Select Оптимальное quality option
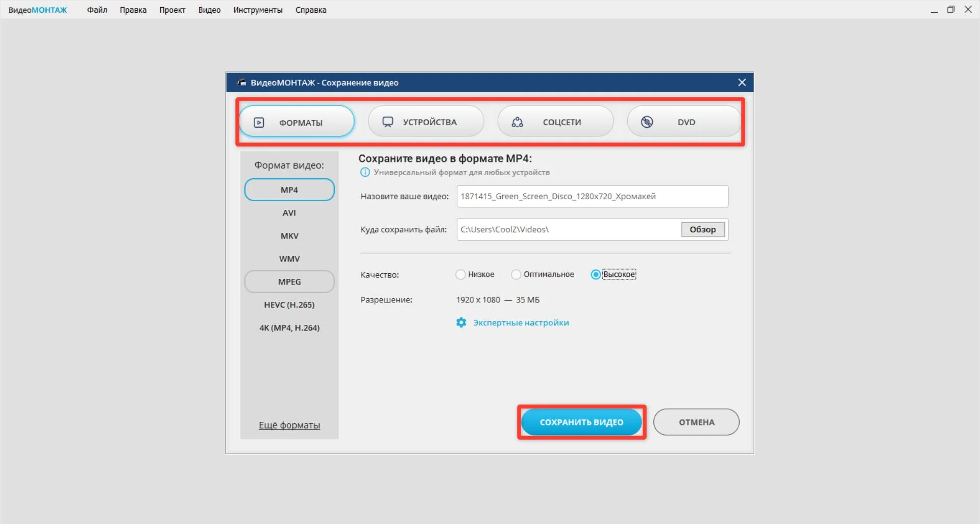This screenshot has height=524, width=980. 516,275
